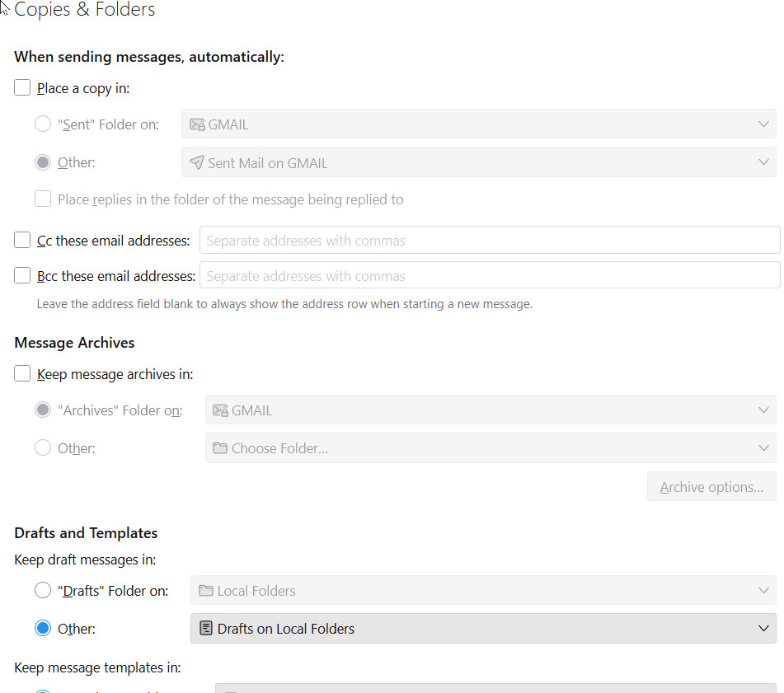Click the Local Folders folder icon

[x=206, y=591]
